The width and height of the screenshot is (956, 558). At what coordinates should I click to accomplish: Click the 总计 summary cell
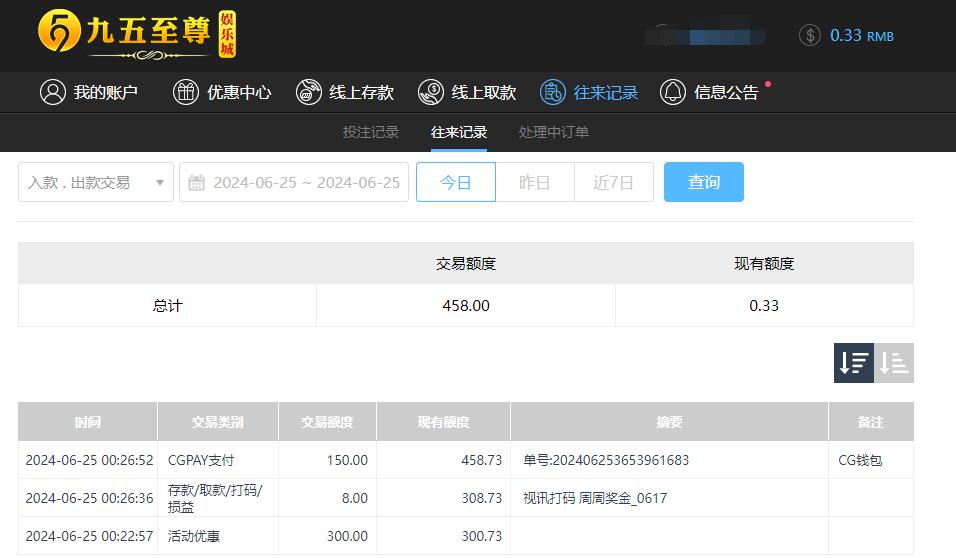click(167, 305)
